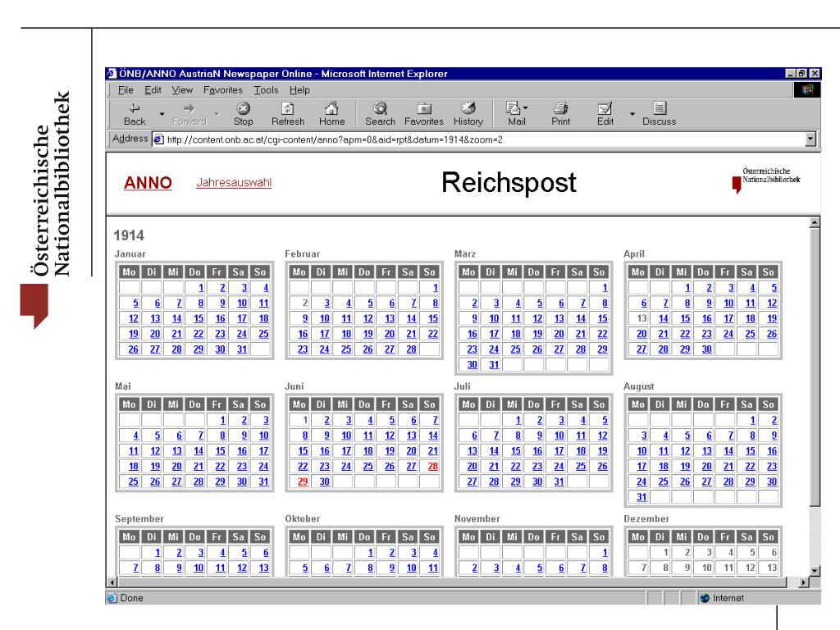Open the red 29 in Juni
840x630 pixels.
(x=303, y=482)
